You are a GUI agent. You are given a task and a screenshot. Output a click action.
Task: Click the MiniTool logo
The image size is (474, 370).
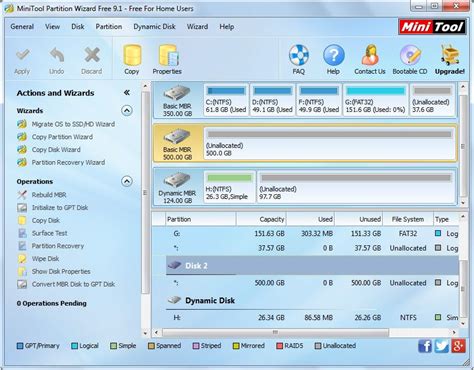point(432,27)
